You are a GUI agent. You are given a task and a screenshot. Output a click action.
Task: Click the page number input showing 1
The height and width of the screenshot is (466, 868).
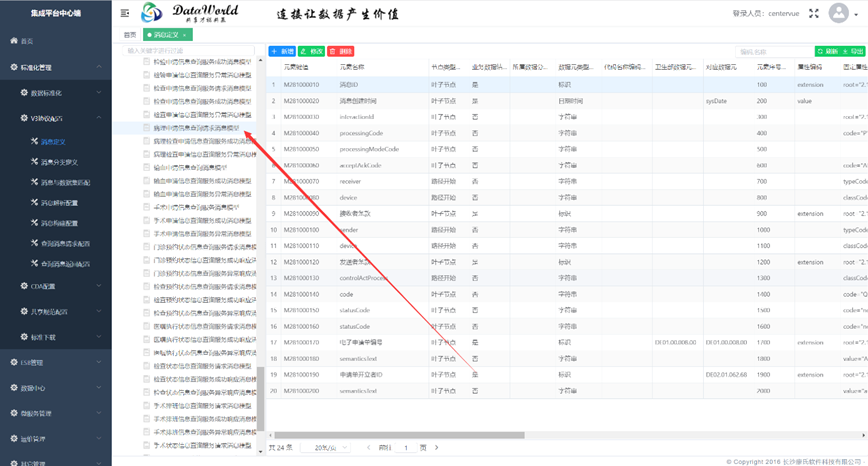406,447
